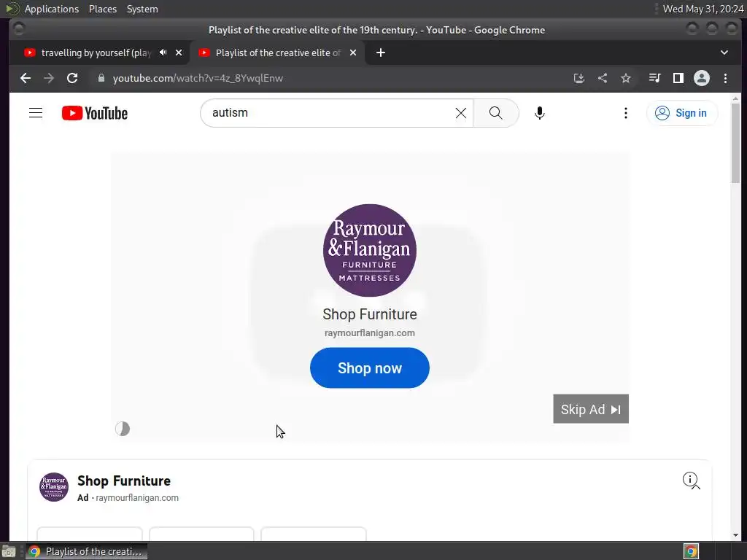Click the clock showing Wed May 31

[703, 9]
